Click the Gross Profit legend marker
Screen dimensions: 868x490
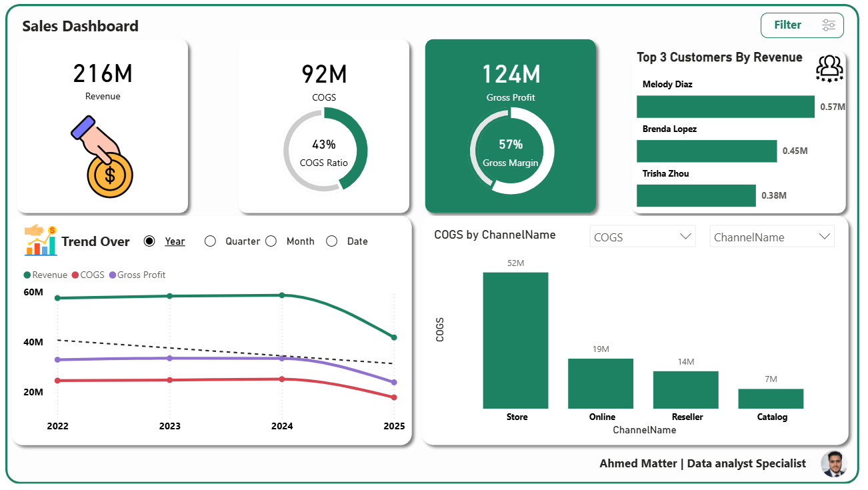tap(113, 275)
